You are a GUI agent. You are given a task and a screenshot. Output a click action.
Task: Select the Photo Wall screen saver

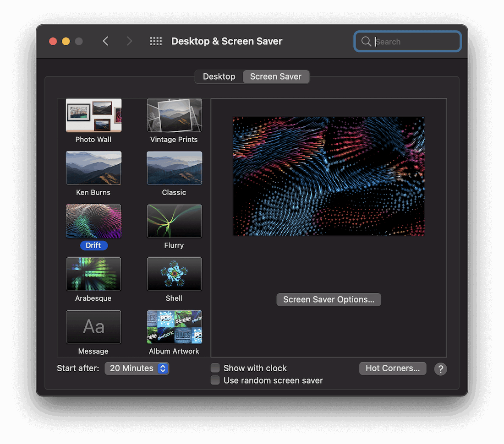tap(93, 115)
